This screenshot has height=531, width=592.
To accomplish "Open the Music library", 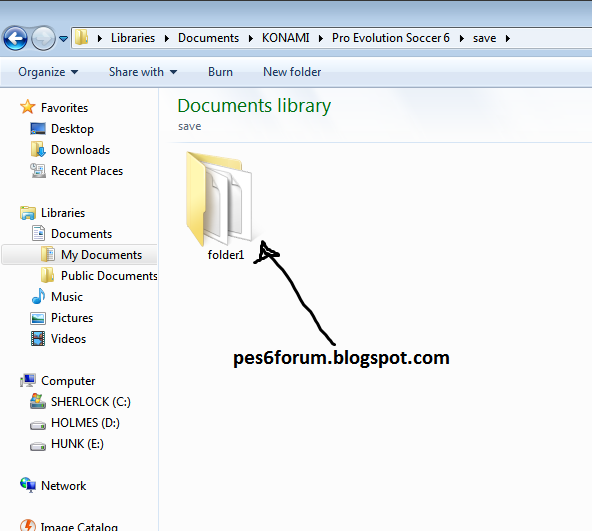I will [67, 297].
